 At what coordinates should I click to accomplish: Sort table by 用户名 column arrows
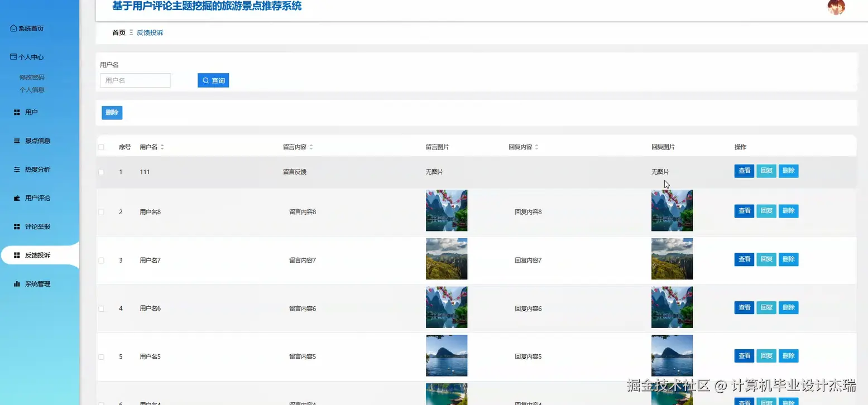162,147
